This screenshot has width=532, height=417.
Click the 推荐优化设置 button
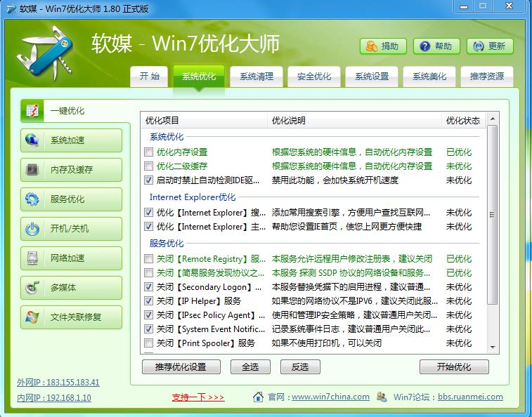tap(181, 367)
